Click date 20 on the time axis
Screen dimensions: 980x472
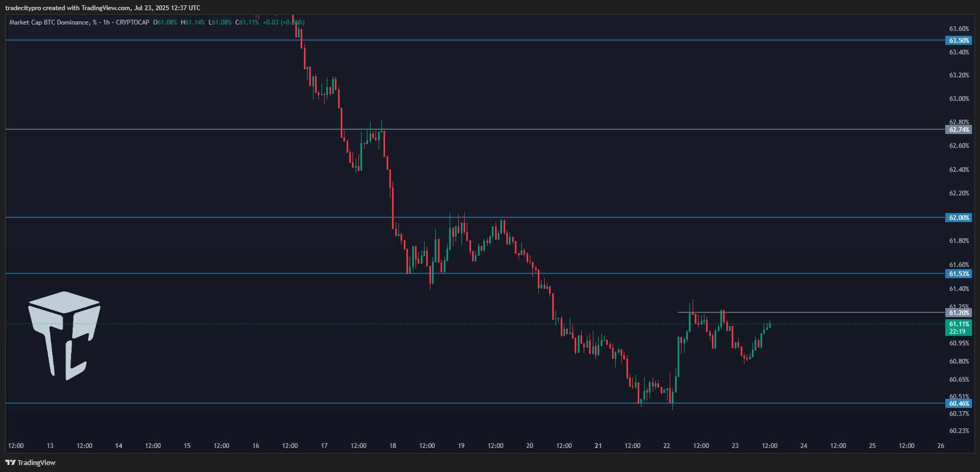point(530,446)
